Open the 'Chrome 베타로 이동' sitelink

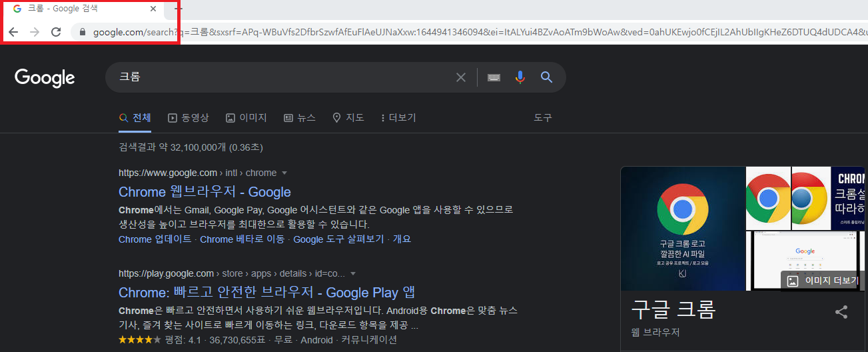(242, 239)
